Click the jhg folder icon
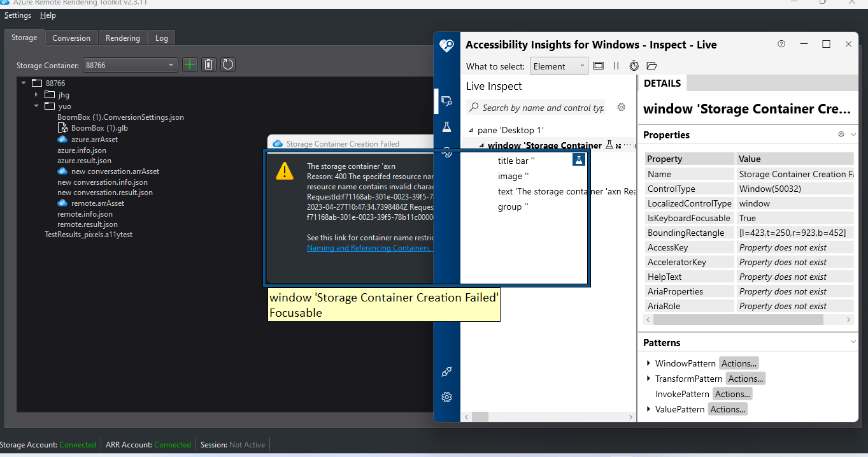Image resolution: width=868 pixels, height=457 pixels. tap(50, 94)
